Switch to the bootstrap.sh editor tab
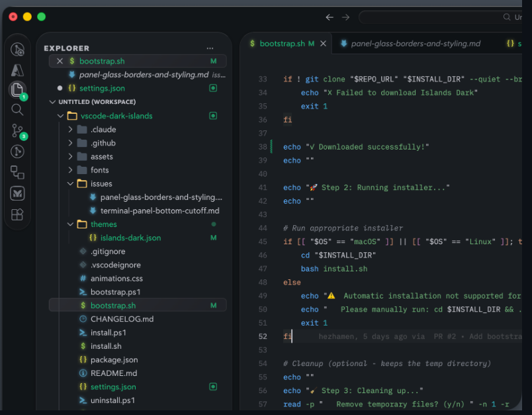 pyautogui.click(x=287, y=44)
